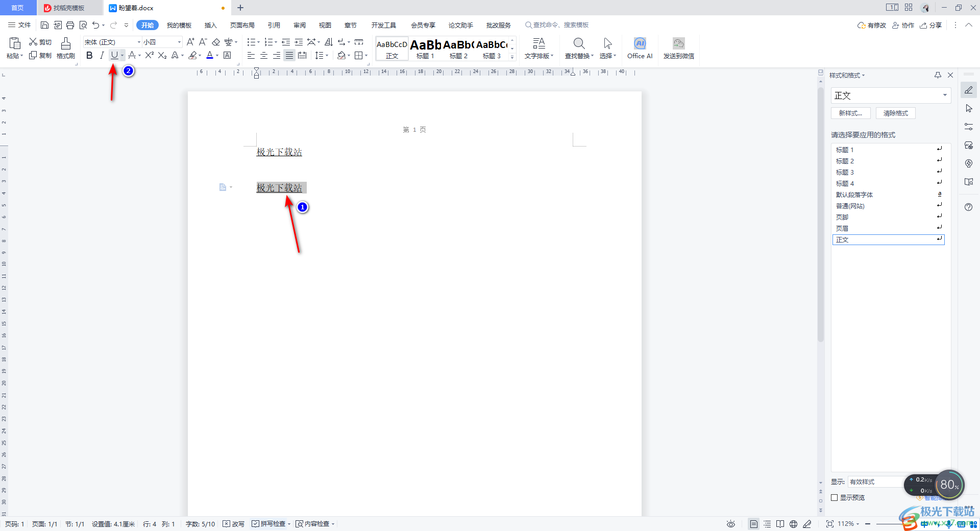
Task: Expand the underline style dropdown arrow
Action: [x=122, y=55]
